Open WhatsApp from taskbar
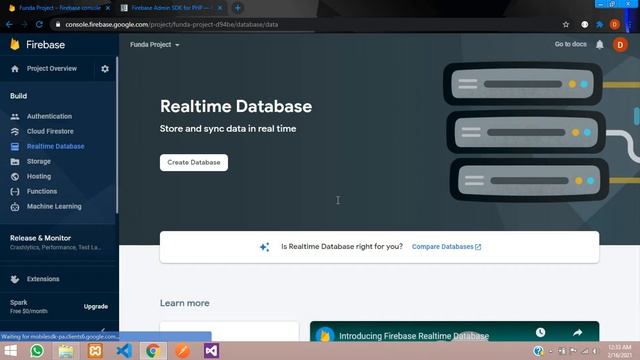 tap(37, 351)
